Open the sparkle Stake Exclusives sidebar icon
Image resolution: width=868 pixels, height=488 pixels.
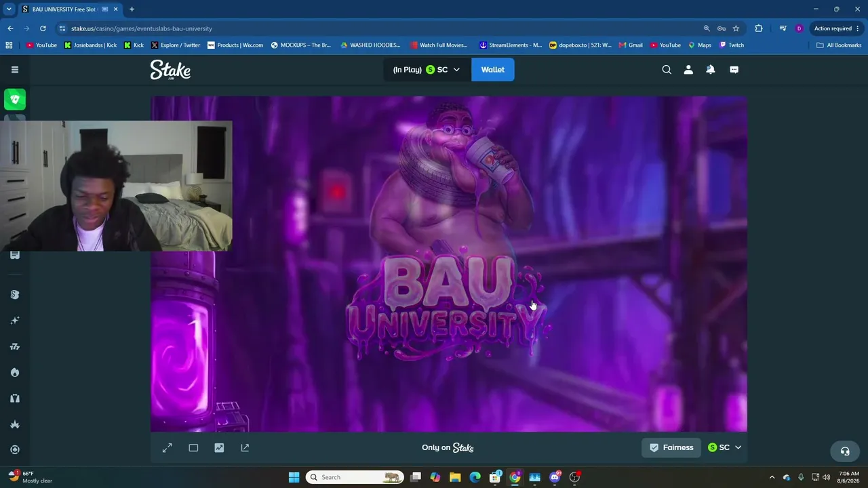click(15, 321)
